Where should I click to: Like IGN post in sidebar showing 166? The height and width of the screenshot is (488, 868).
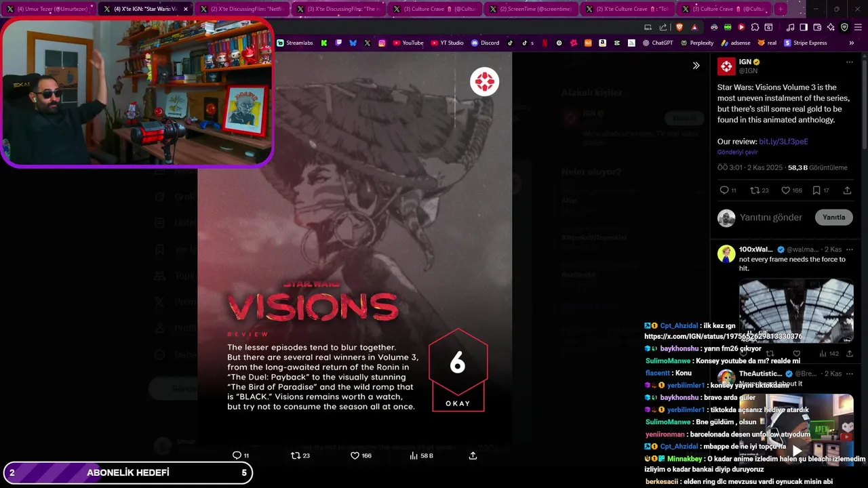pos(785,190)
